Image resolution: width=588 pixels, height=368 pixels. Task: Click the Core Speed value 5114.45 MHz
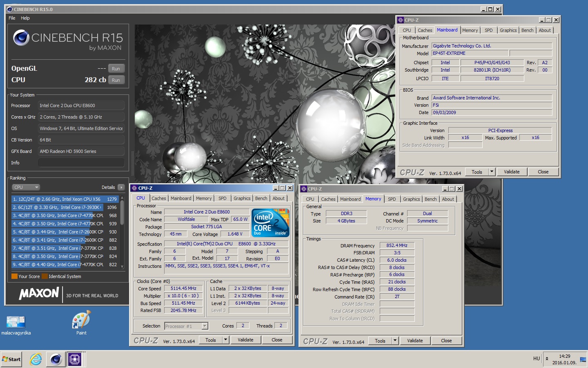183,288
